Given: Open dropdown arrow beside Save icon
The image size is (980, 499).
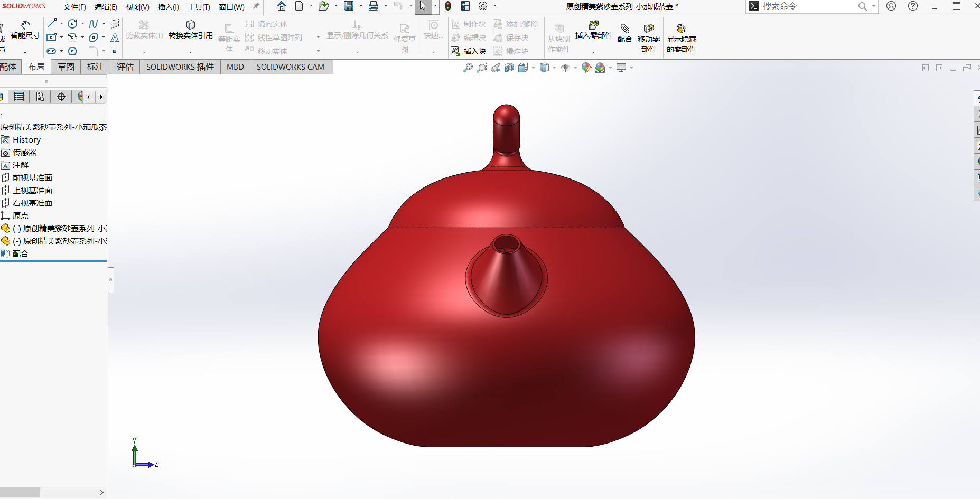Looking at the screenshot, I should (361, 6).
